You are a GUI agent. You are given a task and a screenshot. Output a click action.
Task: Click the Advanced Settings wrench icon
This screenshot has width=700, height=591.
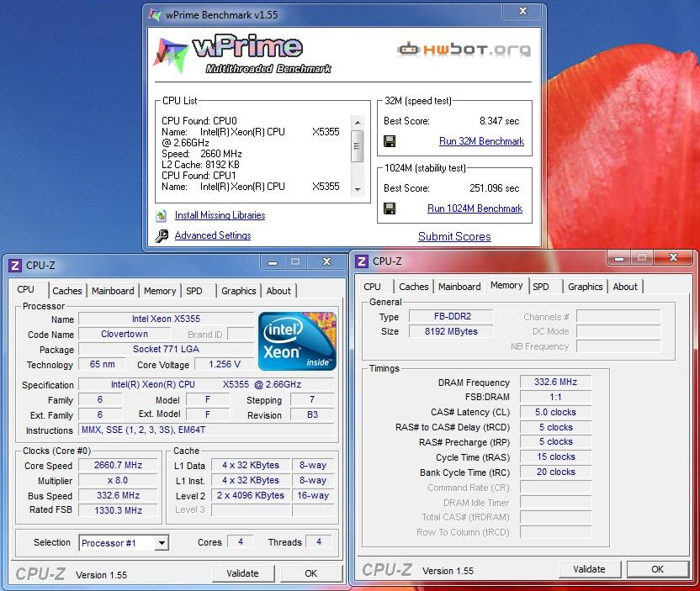tap(162, 235)
